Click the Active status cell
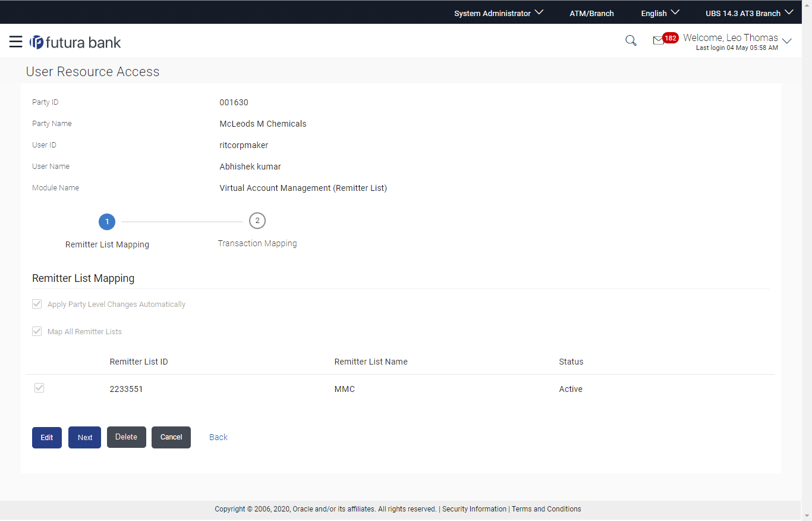 tap(571, 389)
